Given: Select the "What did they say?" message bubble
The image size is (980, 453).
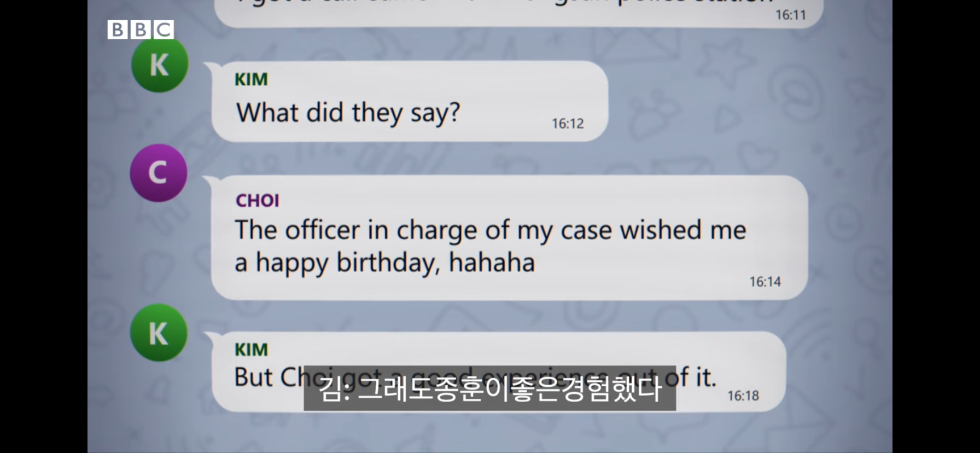Looking at the screenshot, I should click(x=409, y=101).
